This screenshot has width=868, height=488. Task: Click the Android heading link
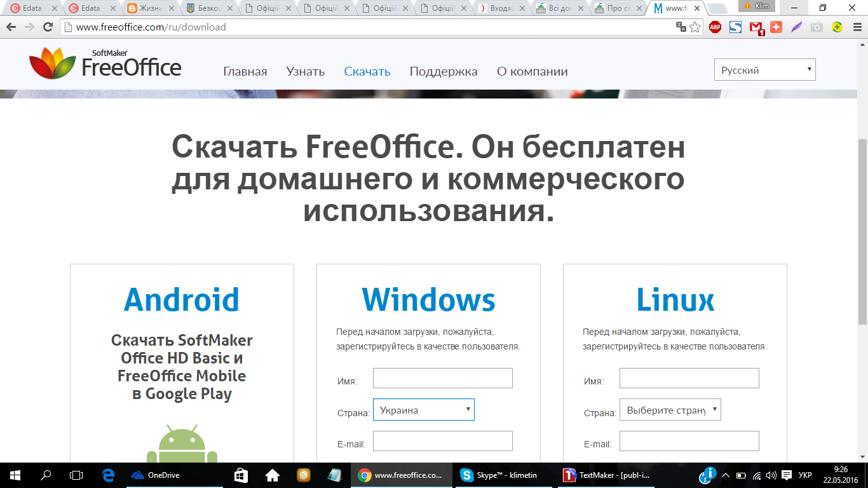pos(182,299)
